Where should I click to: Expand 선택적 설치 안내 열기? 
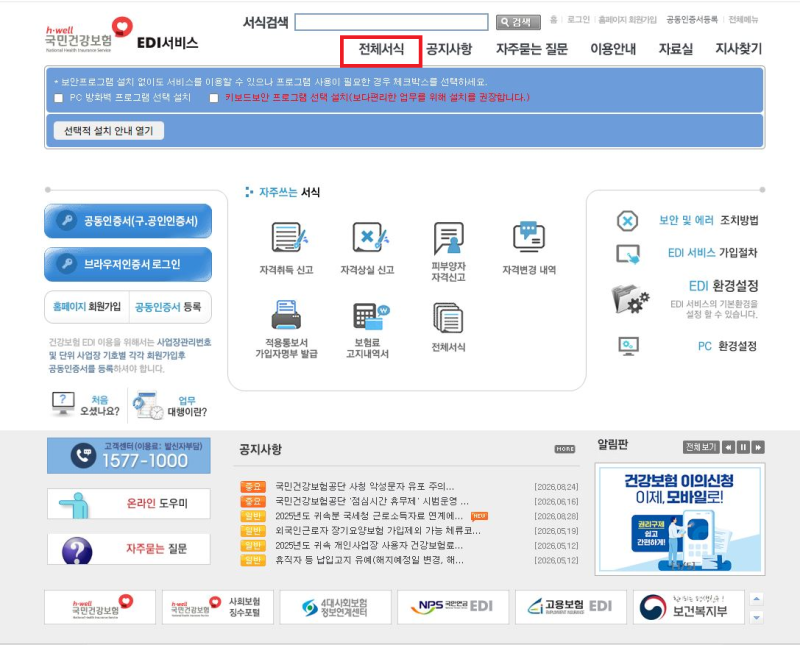coord(109,131)
